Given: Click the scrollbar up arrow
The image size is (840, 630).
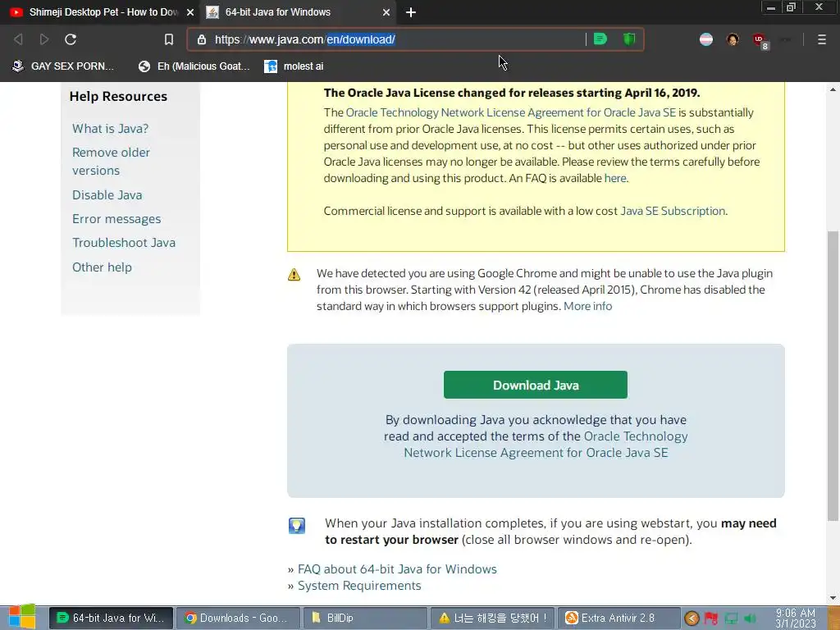Looking at the screenshot, I should pyautogui.click(x=833, y=89).
